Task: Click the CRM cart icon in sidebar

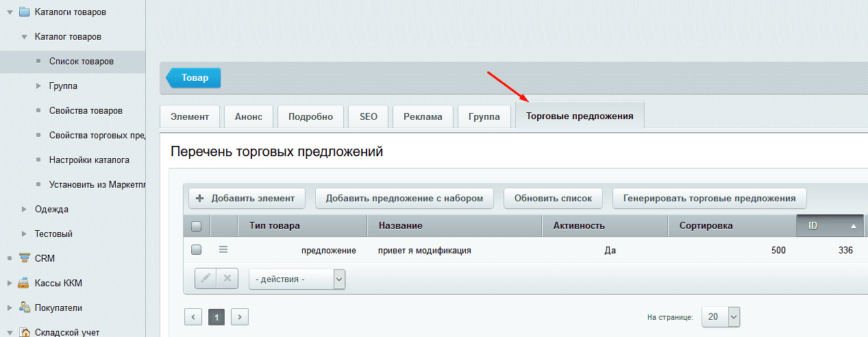Action: pyautogui.click(x=25, y=258)
